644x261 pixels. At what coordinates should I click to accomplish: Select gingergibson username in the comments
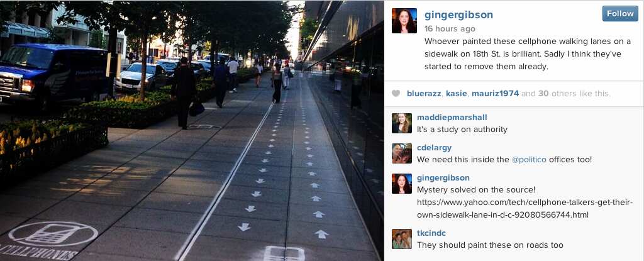click(x=443, y=178)
